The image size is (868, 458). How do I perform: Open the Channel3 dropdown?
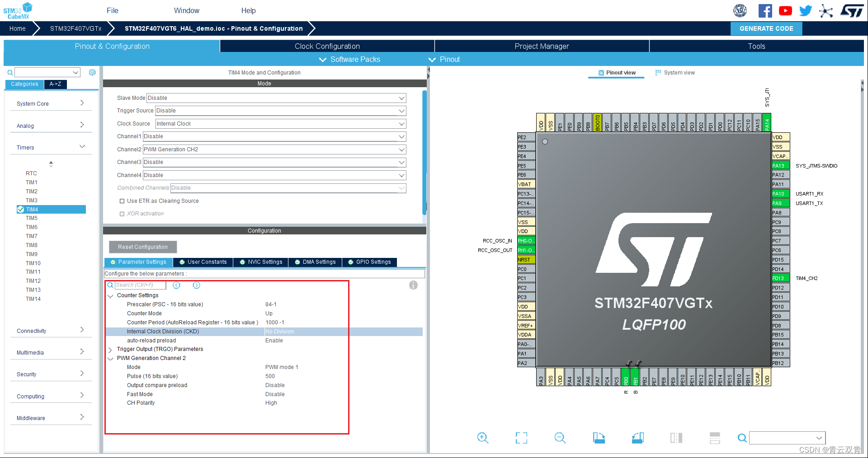(274, 162)
